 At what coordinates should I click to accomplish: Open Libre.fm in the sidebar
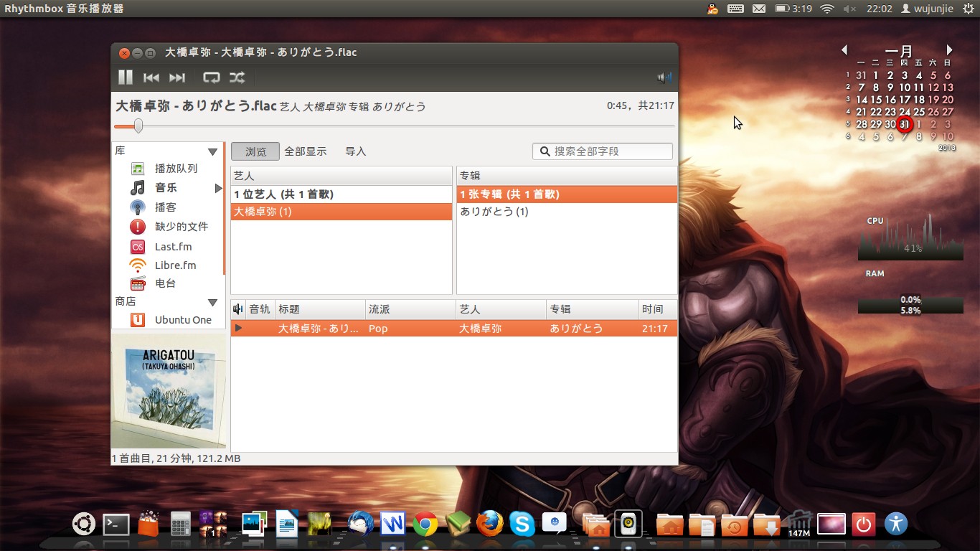[175, 265]
